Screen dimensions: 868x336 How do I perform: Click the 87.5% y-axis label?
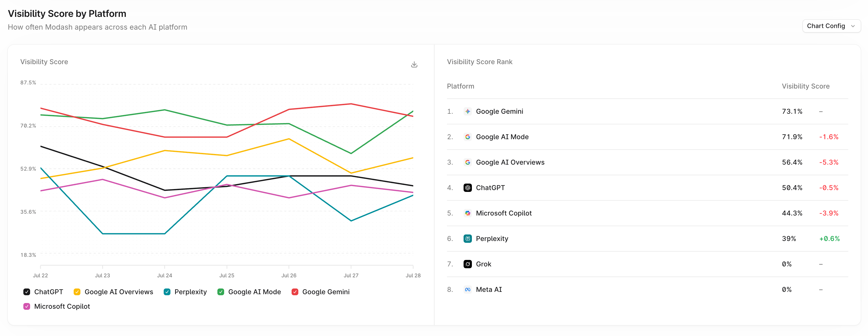click(x=28, y=83)
